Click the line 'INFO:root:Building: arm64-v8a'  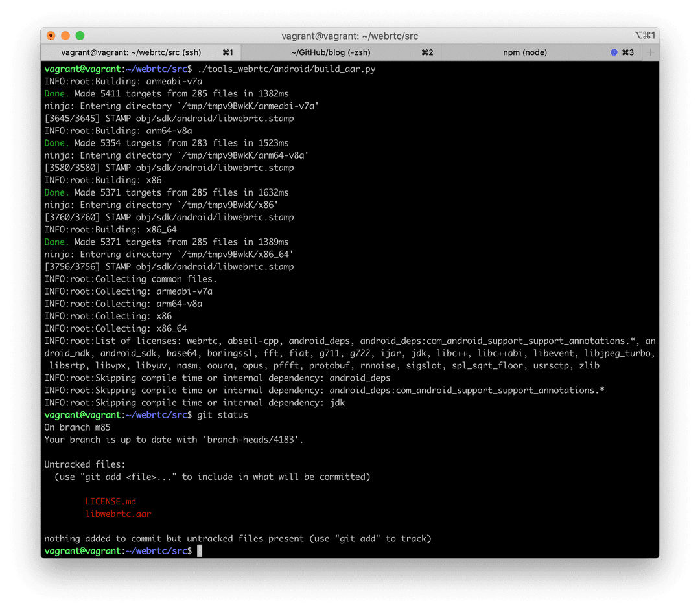[119, 131]
